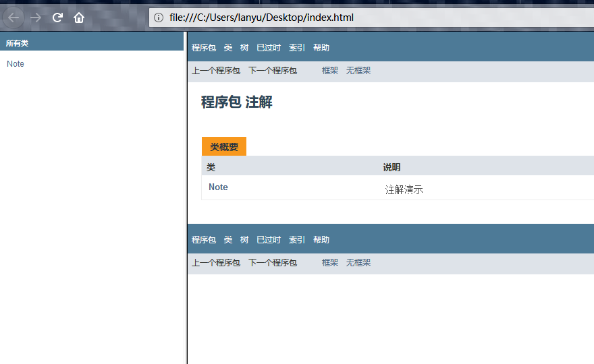Open 已过时 in the bottom navigation bar
The width and height of the screenshot is (594, 364).
[269, 240]
